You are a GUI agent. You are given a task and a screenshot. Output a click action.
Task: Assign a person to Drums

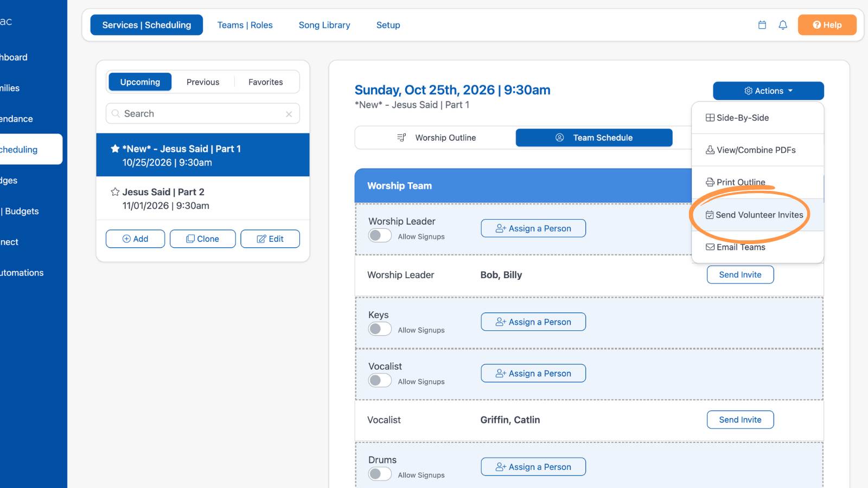tap(533, 467)
